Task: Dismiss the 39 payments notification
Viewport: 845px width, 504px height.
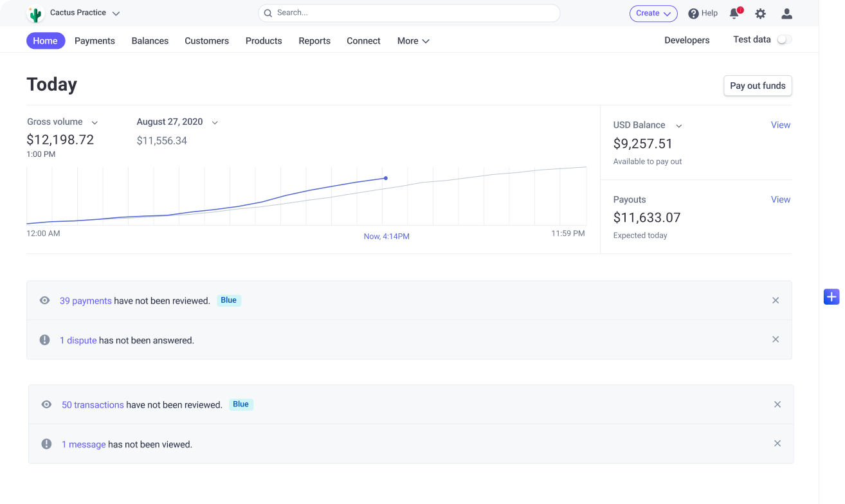Action: (776, 300)
